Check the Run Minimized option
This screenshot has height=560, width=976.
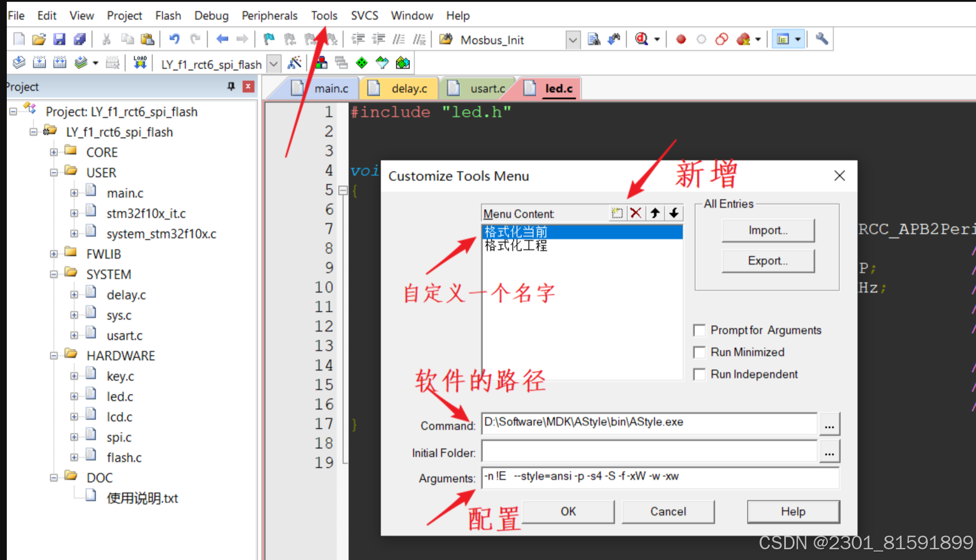tap(699, 352)
